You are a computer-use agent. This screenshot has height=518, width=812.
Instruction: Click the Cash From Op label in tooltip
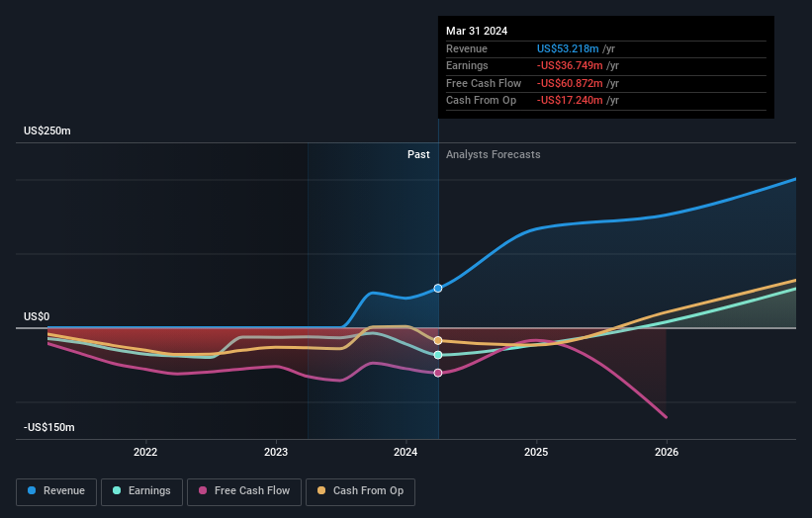point(481,101)
